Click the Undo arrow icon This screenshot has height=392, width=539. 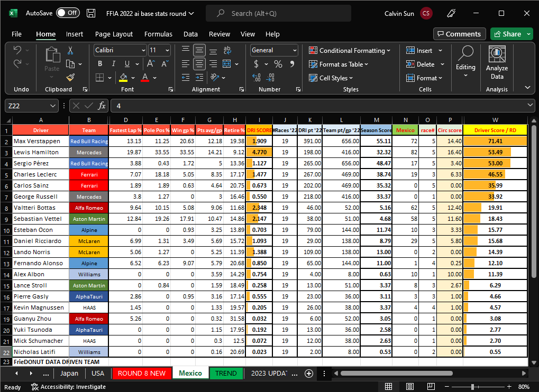coord(17,50)
